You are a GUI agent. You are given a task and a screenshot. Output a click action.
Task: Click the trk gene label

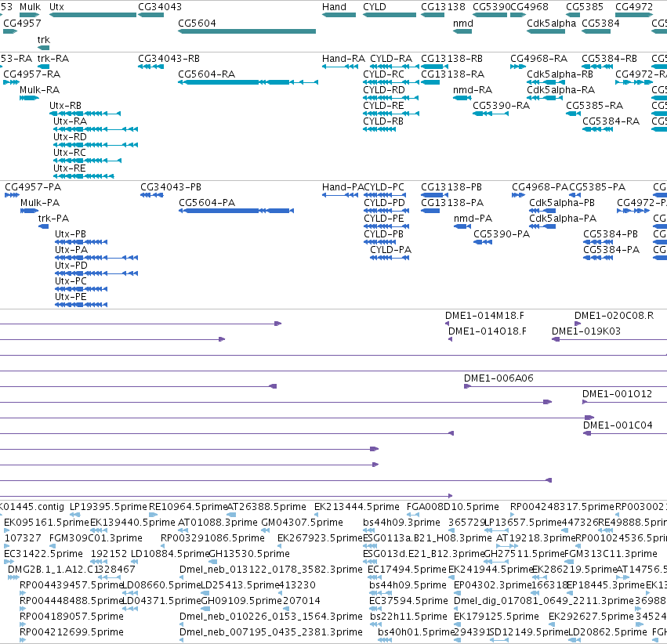pyautogui.click(x=43, y=39)
